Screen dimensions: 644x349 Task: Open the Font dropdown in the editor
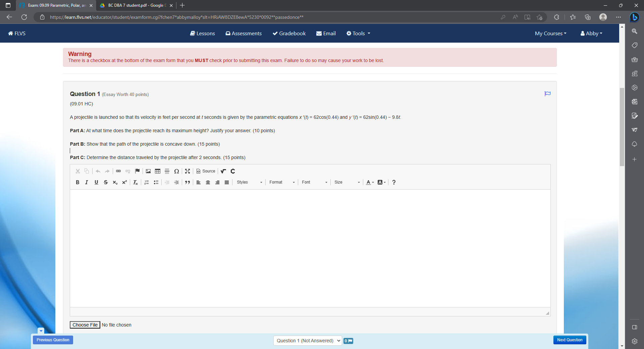coord(314,182)
